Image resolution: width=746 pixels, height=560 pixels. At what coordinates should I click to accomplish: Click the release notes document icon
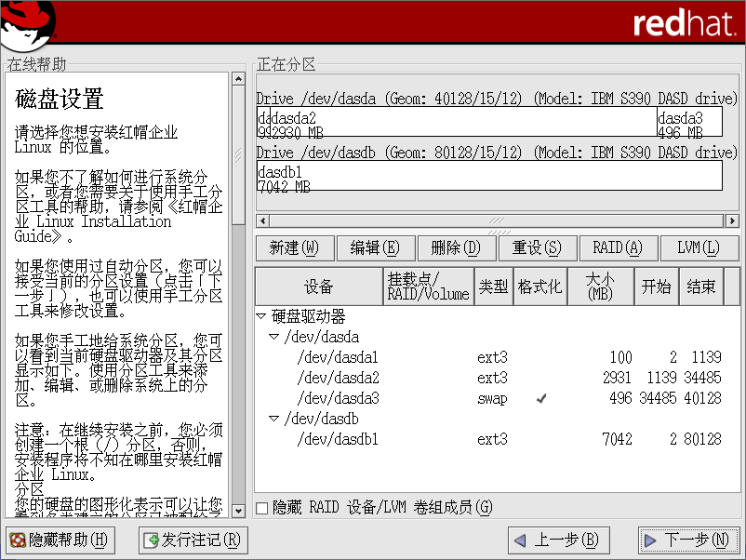tap(152, 540)
